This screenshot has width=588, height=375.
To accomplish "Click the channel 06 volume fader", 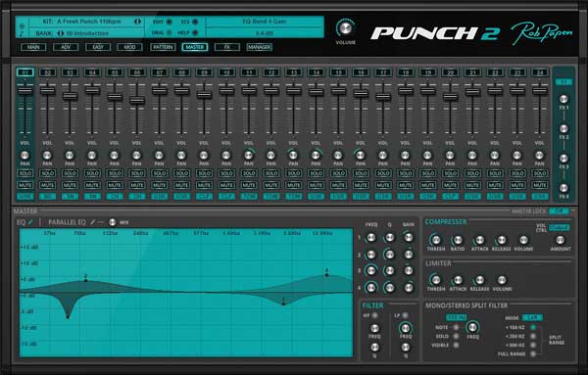I will (x=137, y=101).
